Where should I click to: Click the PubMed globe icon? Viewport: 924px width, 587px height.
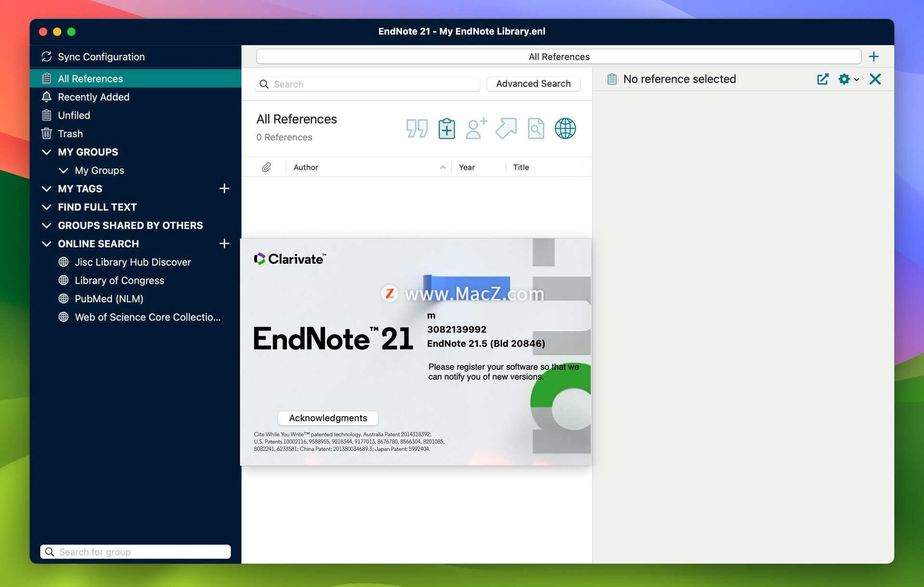click(x=64, y=298)
